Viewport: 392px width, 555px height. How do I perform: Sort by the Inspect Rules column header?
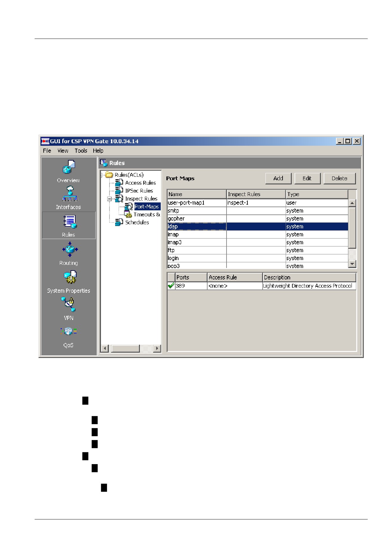coord(256,194)
